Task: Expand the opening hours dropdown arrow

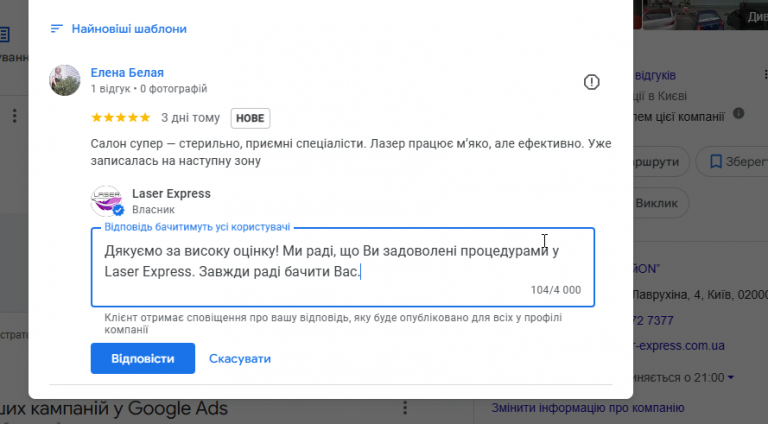Action: (731, 377)
